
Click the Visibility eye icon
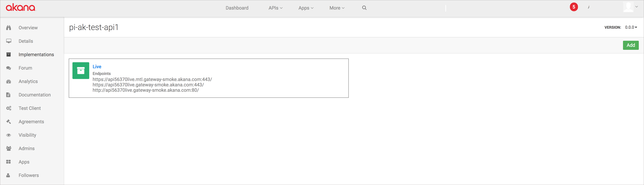tap(9, 135)
